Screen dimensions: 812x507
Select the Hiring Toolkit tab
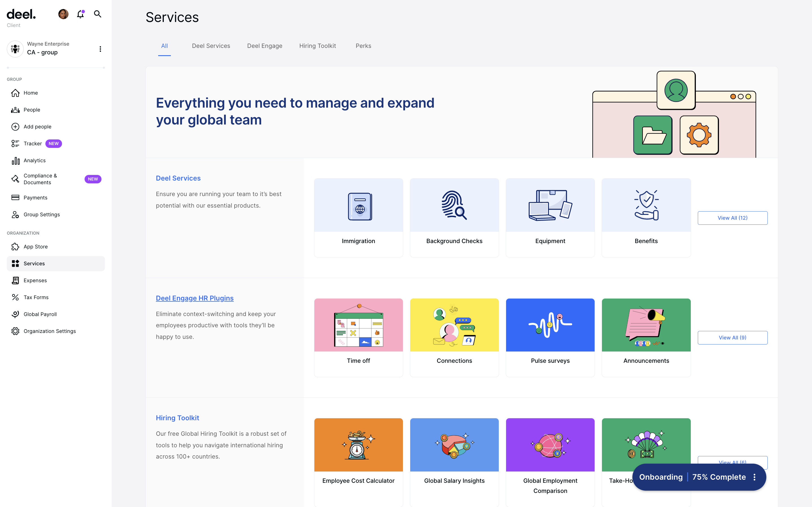[317, 46]
